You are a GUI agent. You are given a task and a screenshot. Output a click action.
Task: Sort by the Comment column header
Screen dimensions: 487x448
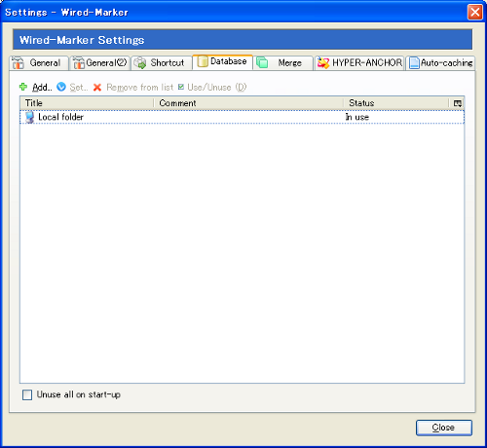pos(248,103)
